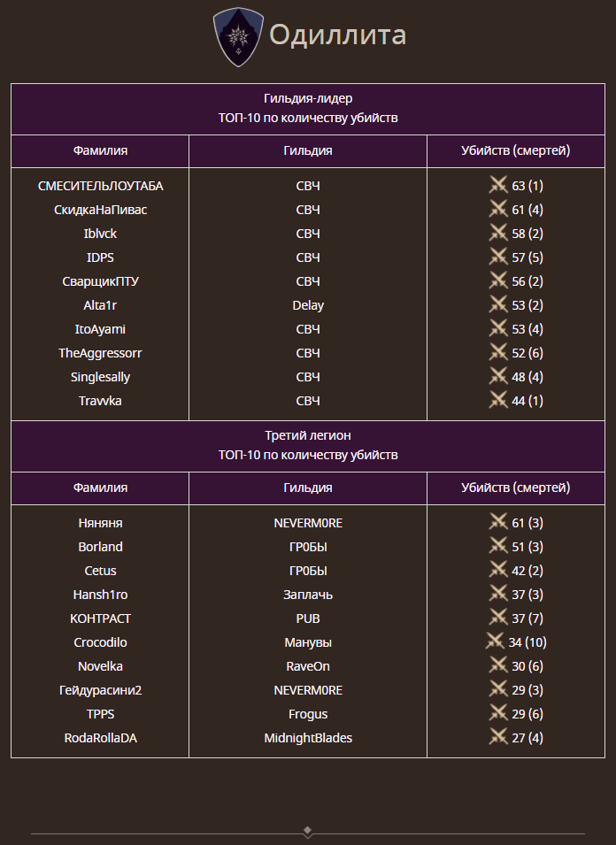Viewport: 616px width, 845px height.
Task: Click the Третий легион section header
Action: click(x=308, y=435)
